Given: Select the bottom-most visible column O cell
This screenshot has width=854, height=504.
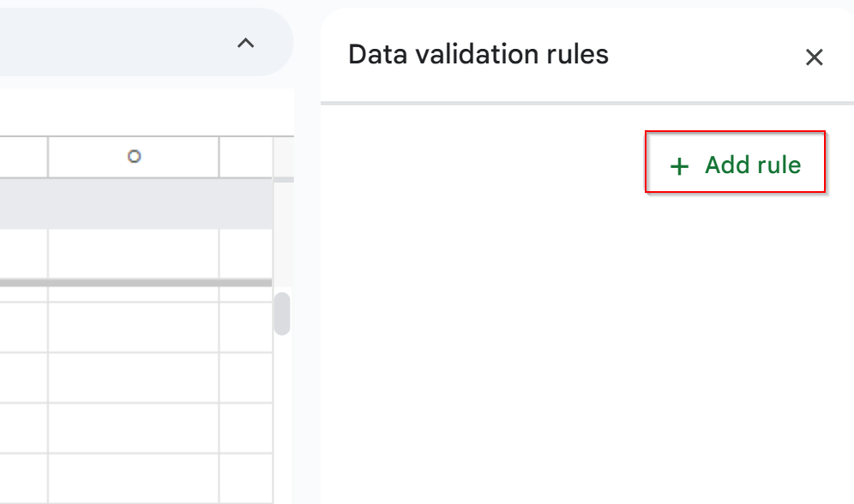Looking at the screenshot, I should click(x=134, y=479).
